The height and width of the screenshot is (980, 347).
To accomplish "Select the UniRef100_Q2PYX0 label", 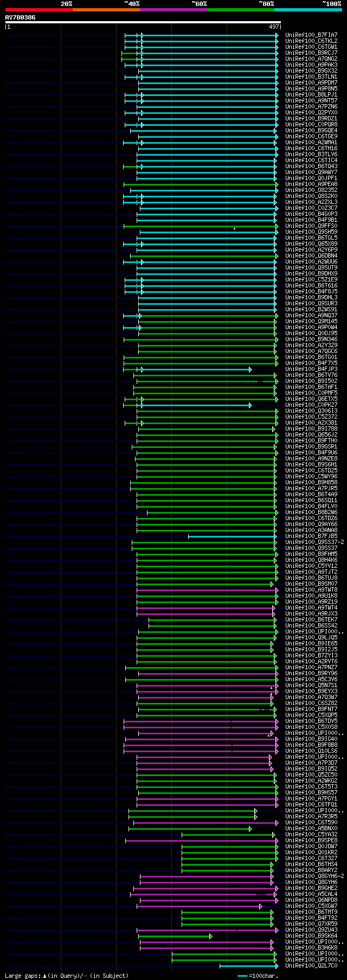I will click(x=311, y=113).
